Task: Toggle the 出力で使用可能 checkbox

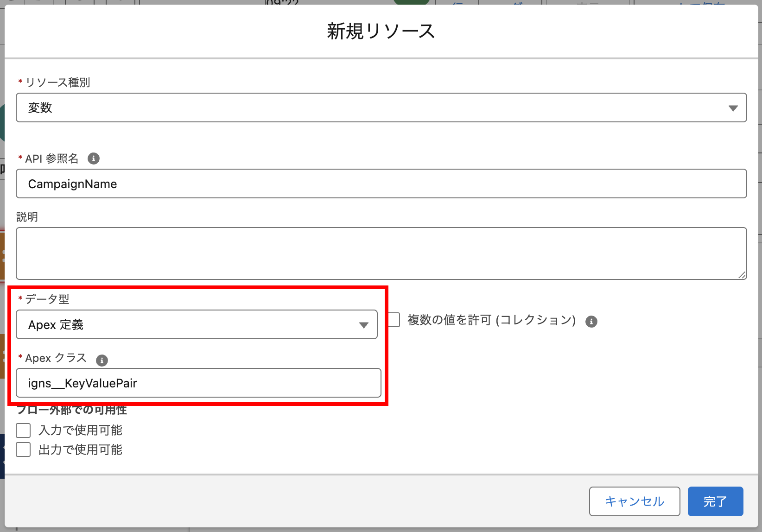Action: [x=23, y=450]
